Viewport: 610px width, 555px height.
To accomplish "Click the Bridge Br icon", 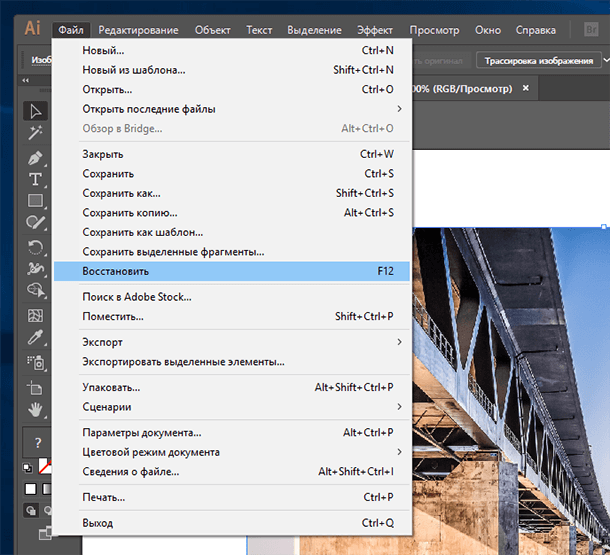I will pyautogui.click(x=591, y=30).
